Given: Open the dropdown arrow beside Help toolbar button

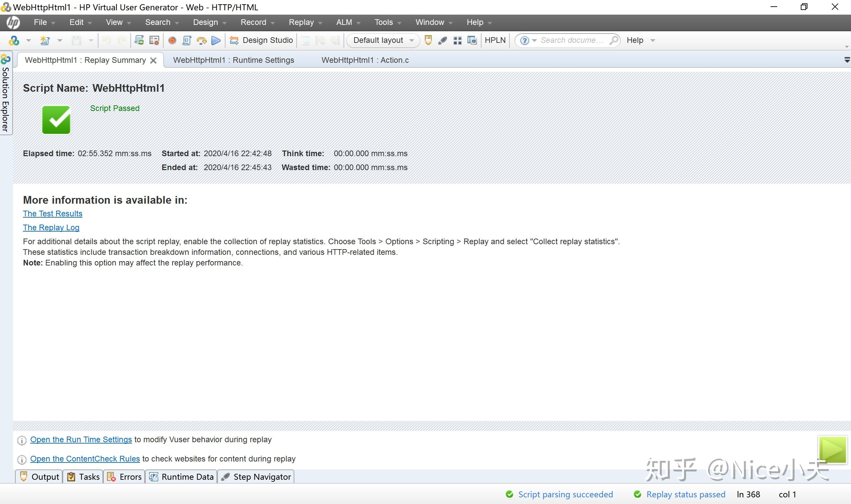Looking at the screenshot, I should 652,41.
